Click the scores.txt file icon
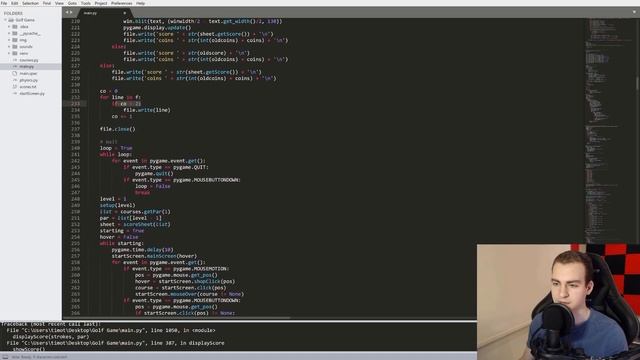 (15, 87)
